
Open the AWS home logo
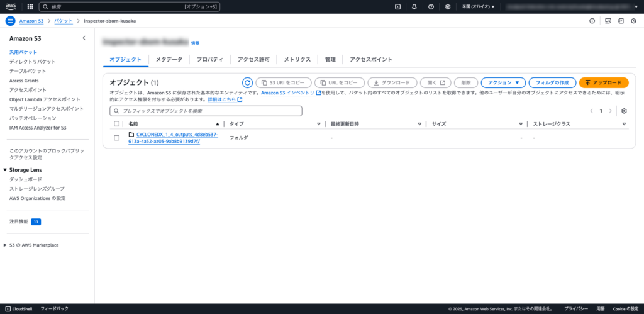coord(11,6)
